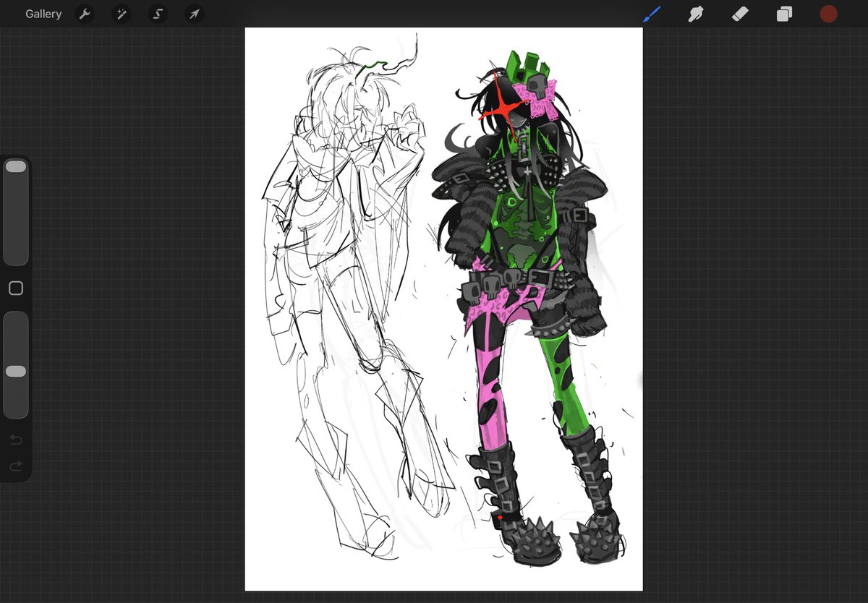This screenshot has width=868, height=603.
Task: Open the Adjustments magic wand menu
Action: pos(121,14)
